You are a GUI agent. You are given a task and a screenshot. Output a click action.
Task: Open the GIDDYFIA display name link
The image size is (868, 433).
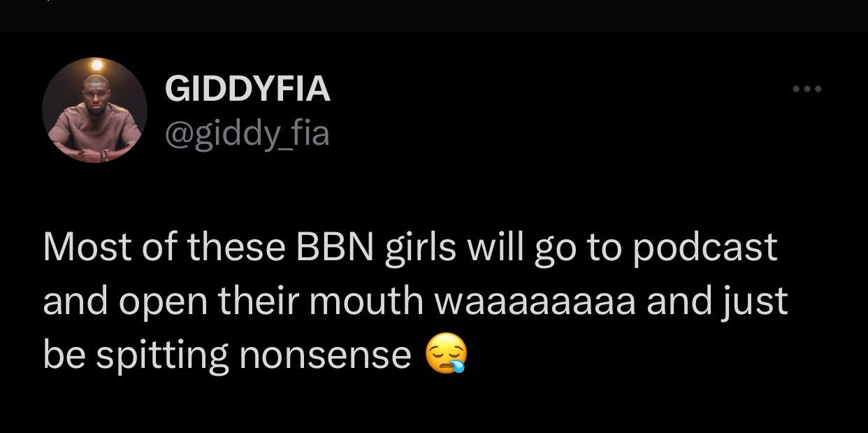[x=247, y=90]
